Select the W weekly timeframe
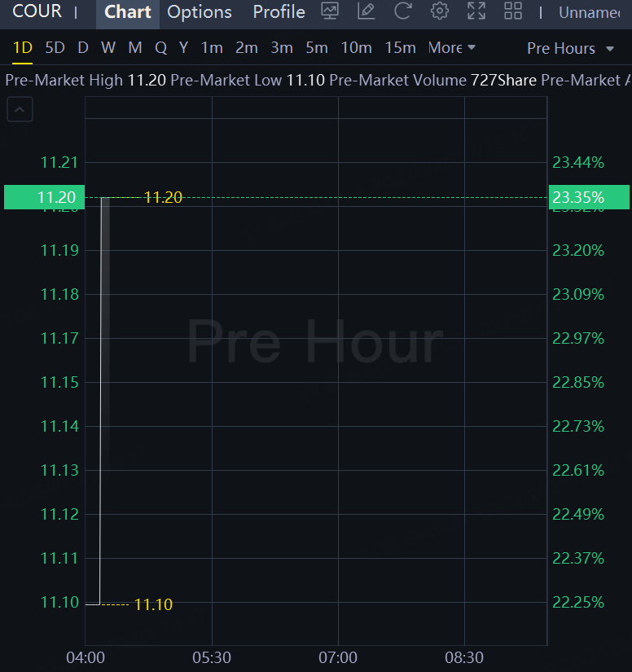This screenshot has width=632, height=672. click(x=108, y=47)
